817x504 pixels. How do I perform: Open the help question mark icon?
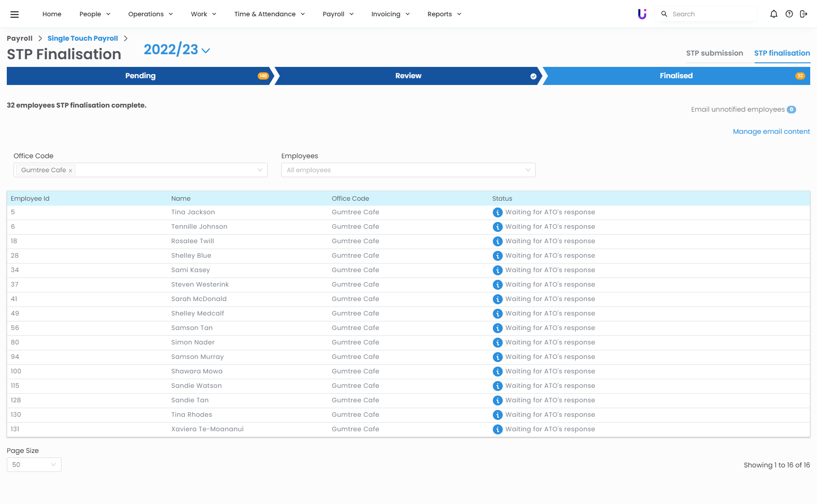789,14
